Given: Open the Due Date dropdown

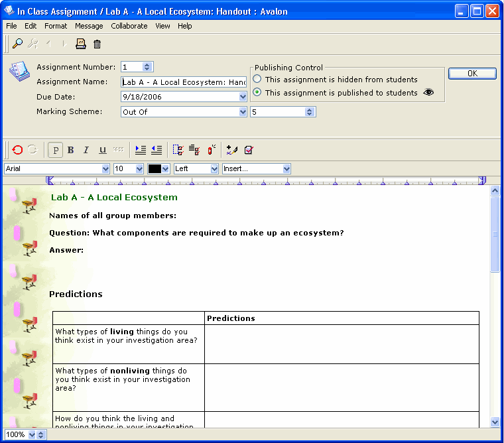Looking at the screenshot, I should [x=243, y=97].
